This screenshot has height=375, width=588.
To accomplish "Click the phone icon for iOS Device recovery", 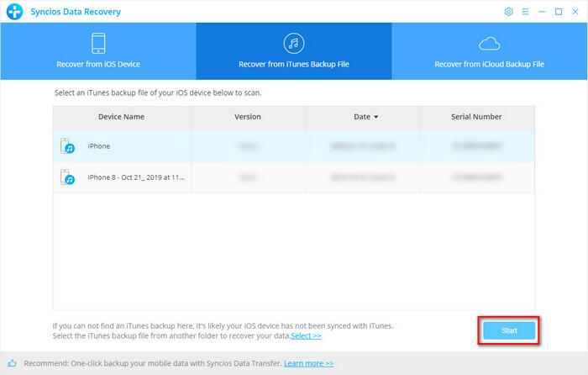I will [x=97, y=44].
